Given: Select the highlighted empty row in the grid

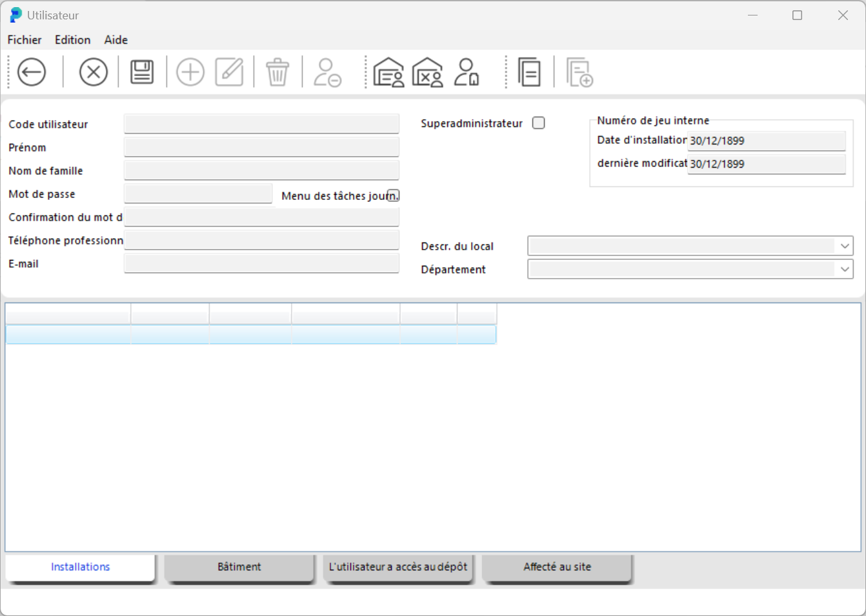Looking at the screenshot, I should (x=251, y=334).
